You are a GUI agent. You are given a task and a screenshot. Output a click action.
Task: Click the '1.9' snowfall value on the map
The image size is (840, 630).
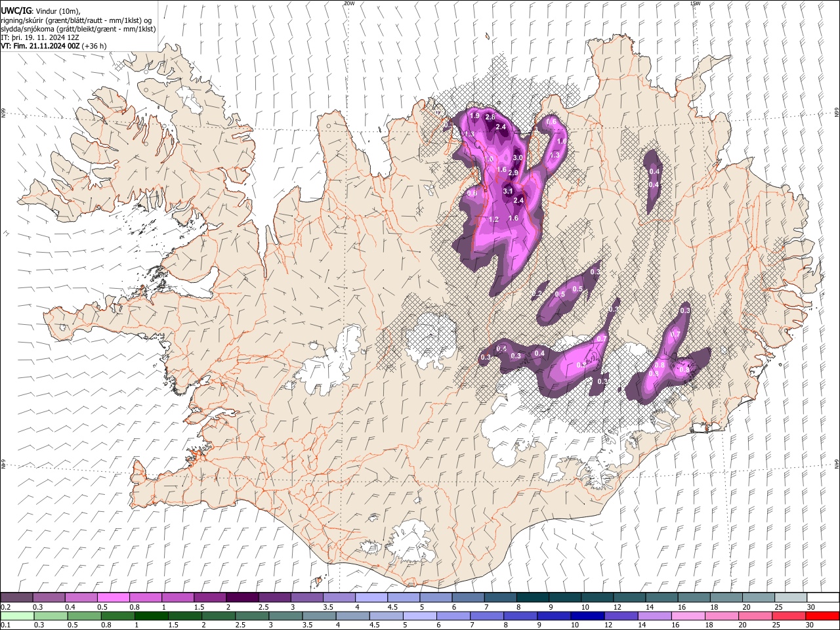[x=475, y=115]
